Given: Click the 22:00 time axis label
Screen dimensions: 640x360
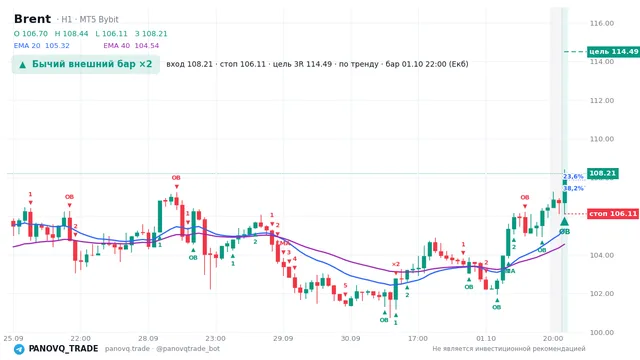Looking at the screenshot, I should coord(80,338).
